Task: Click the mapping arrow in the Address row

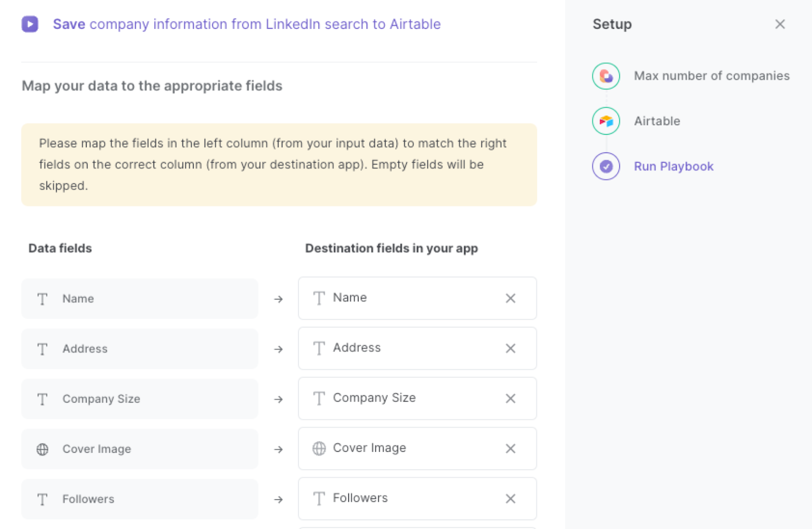Action: [278, 349]
